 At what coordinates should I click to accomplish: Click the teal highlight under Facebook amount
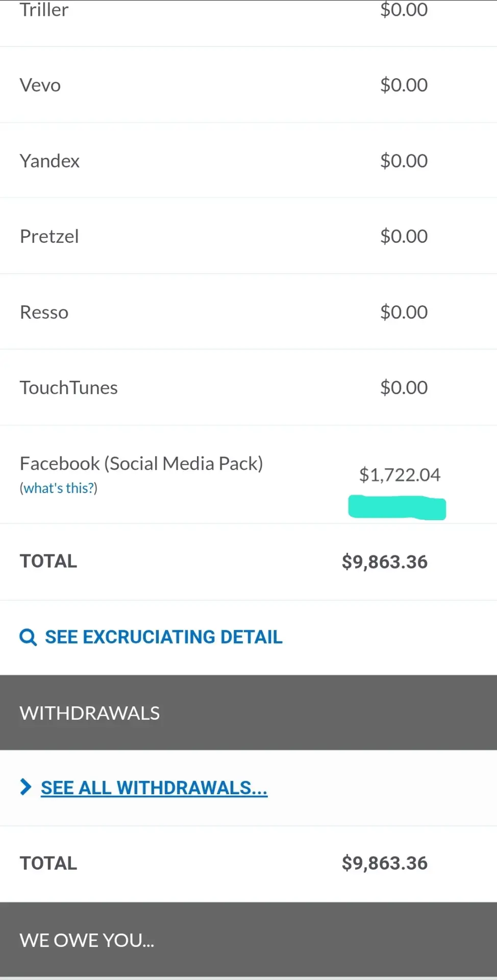[x=397, y=507]
